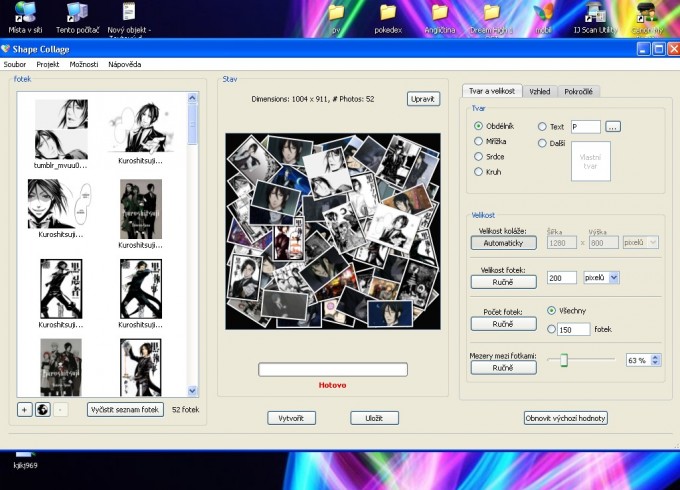The height and width of the screenshot is (490, 680).
Task: Click the Vytvořit button
Action: tap(291, 418)
